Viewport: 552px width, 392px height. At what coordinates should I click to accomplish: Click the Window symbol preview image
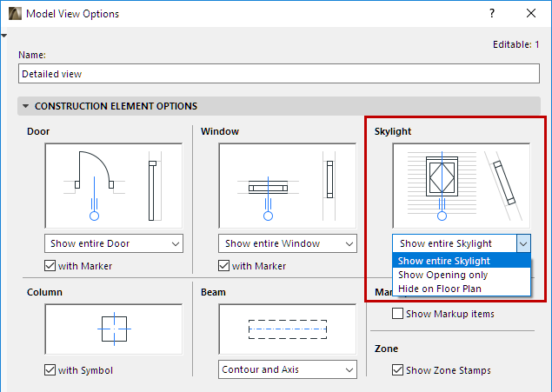click(288, 186)
